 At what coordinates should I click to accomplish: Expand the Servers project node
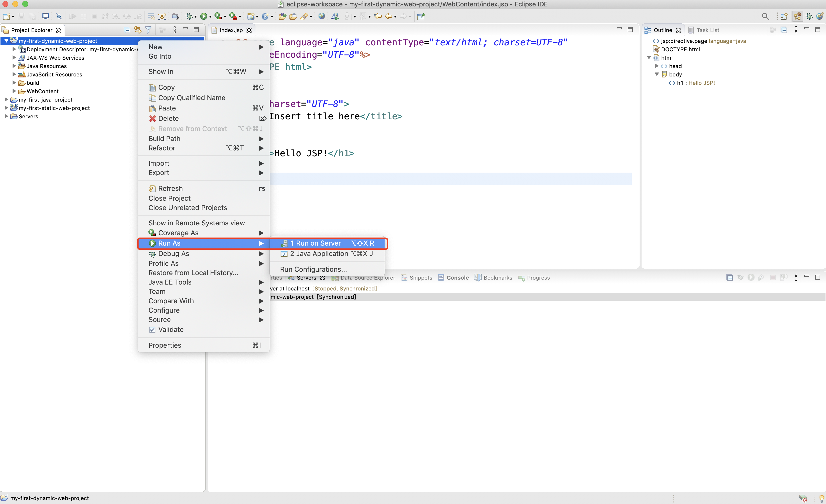tap(6, 116)
